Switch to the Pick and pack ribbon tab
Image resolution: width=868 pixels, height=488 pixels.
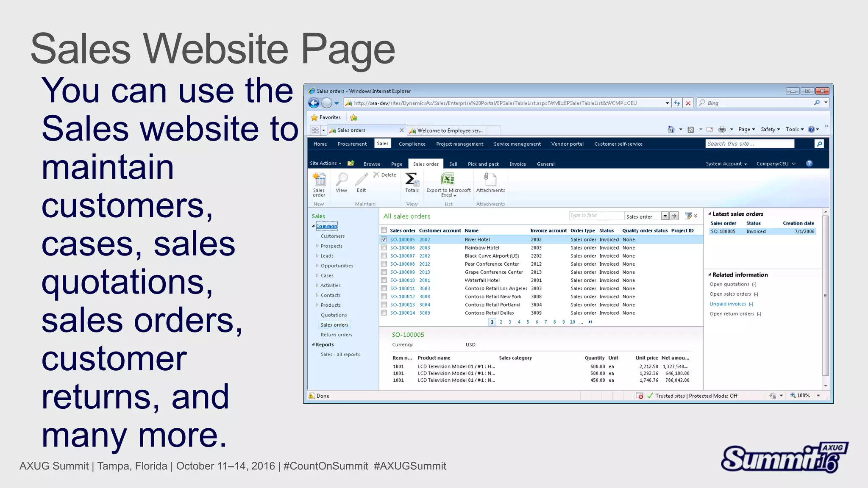(x=483, y=164)
